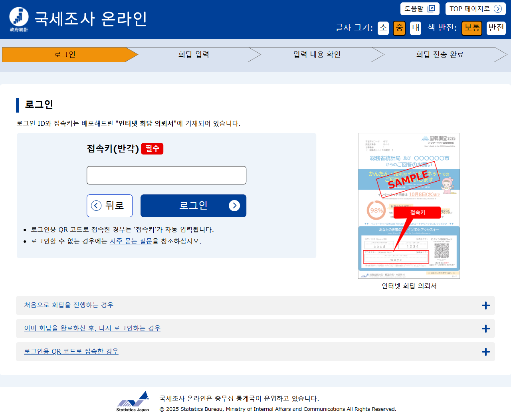Screen dimensions: 511x420
Task: Click Statistics Japan footer logo
Action: (x=133, y=401)
